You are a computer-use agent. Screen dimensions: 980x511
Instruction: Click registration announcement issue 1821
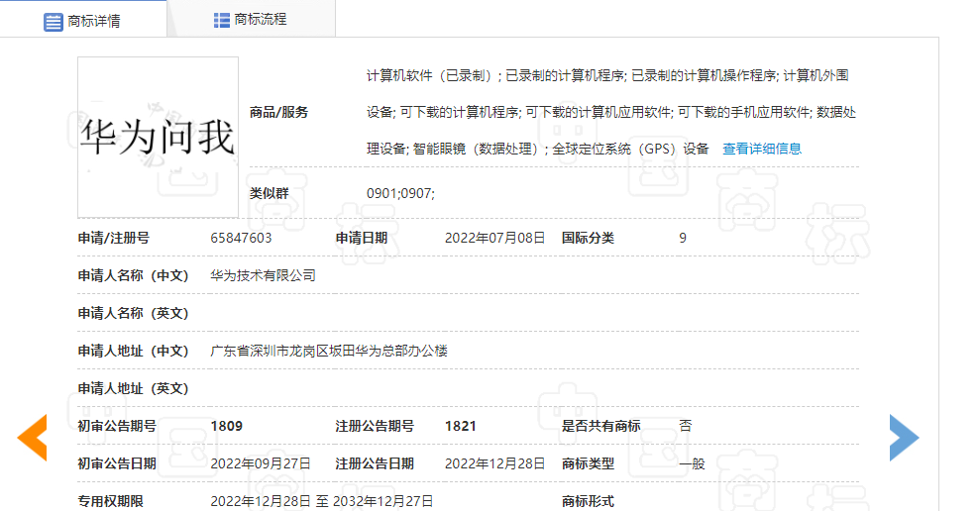pos(461,426)
